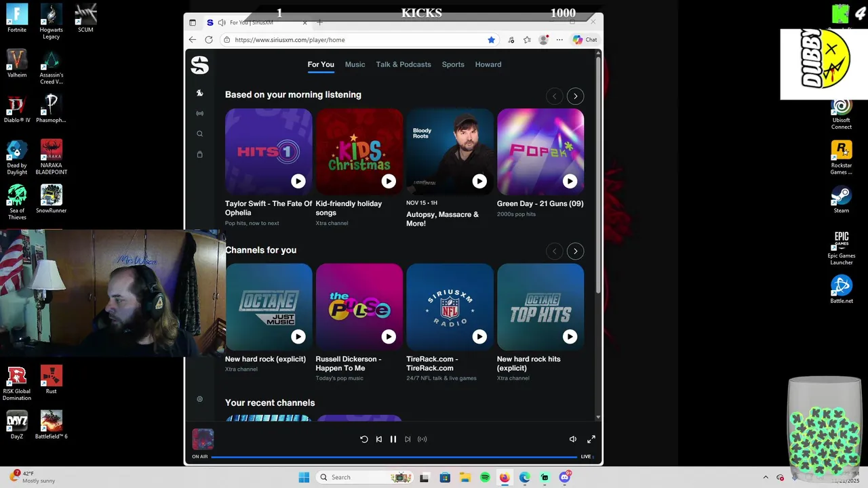Open the SiriusXM logo home link
The width and height of the screenshot is (868, 488).
click(x=199, y=65)
